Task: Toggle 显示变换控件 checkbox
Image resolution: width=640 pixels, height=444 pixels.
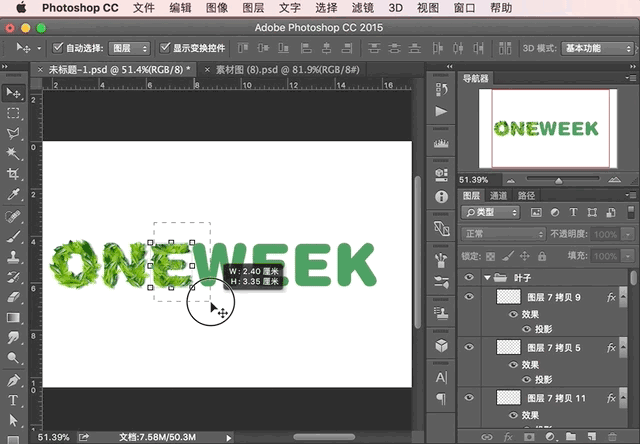Action: [x=164, y=48]
